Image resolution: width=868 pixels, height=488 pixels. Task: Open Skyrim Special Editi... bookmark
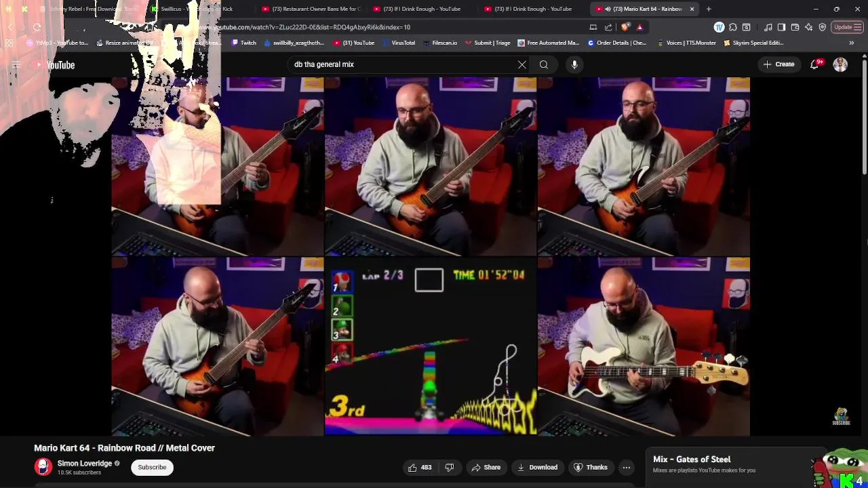click(753, 43)
